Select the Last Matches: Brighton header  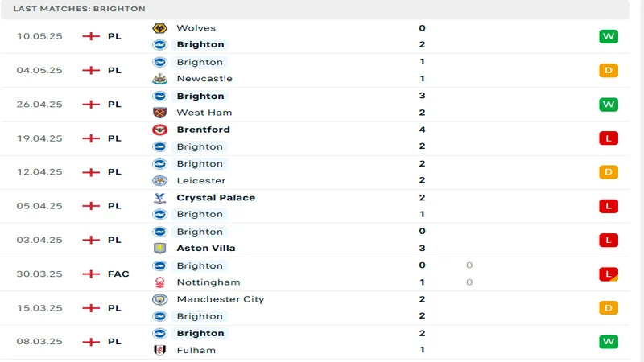pyautogui.click(x=79, y=9)
